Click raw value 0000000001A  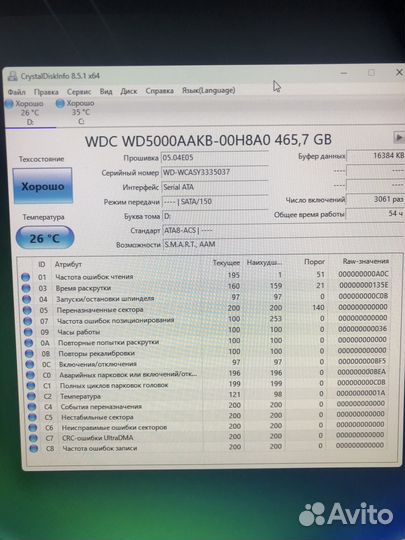pos(361,393)
